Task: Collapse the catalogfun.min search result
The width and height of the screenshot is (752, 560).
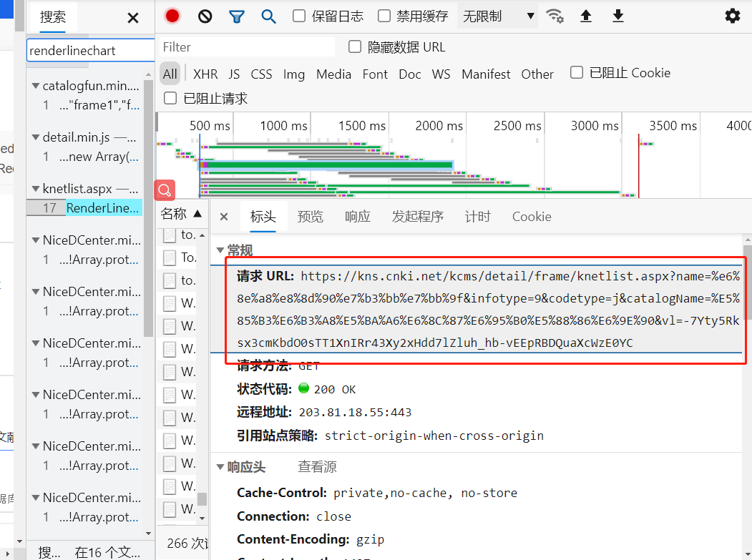Action: 36,86
